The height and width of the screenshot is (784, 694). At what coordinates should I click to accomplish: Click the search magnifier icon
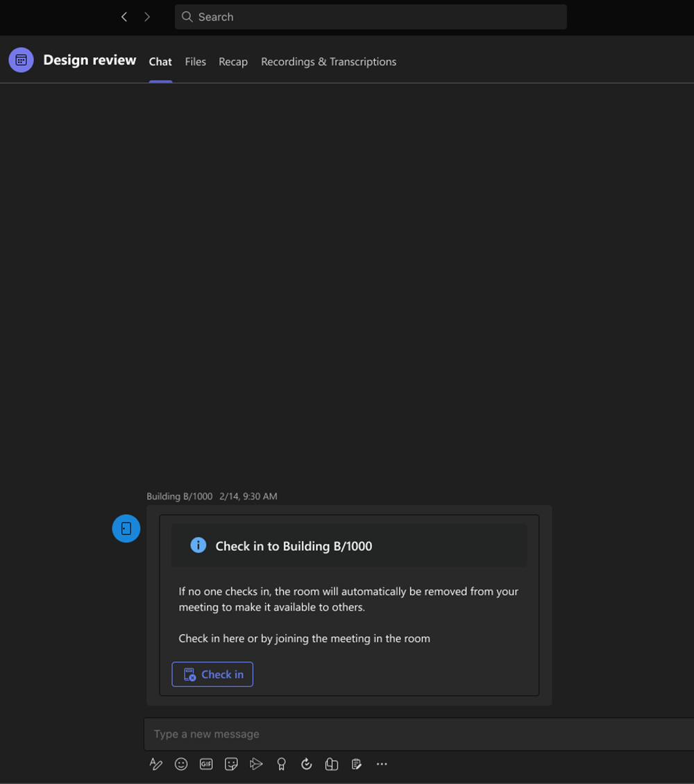187,17
